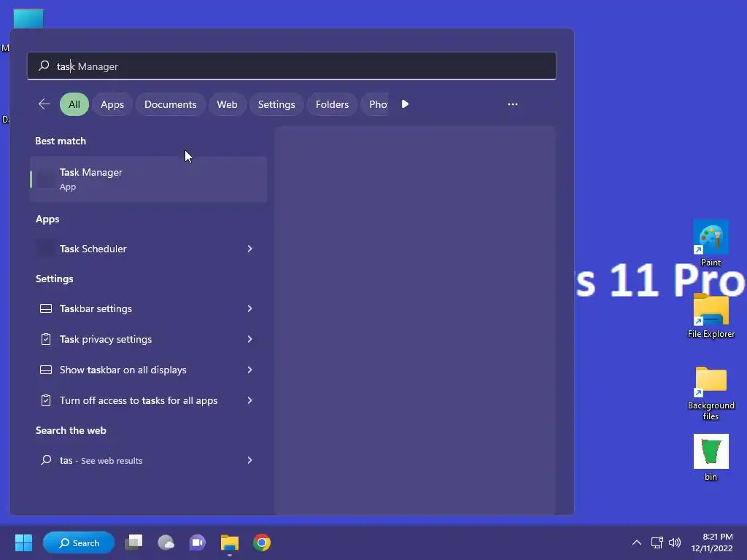Viewport: 747px width, 560px height.
Task: Click the web search magnifier icon
Action: (46, 460)
